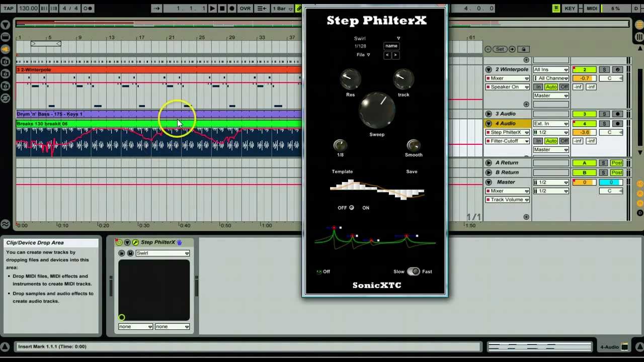Toggle track activator 2 for Winterpole
The width and height of the screenshot is (644, 362).
584,69
